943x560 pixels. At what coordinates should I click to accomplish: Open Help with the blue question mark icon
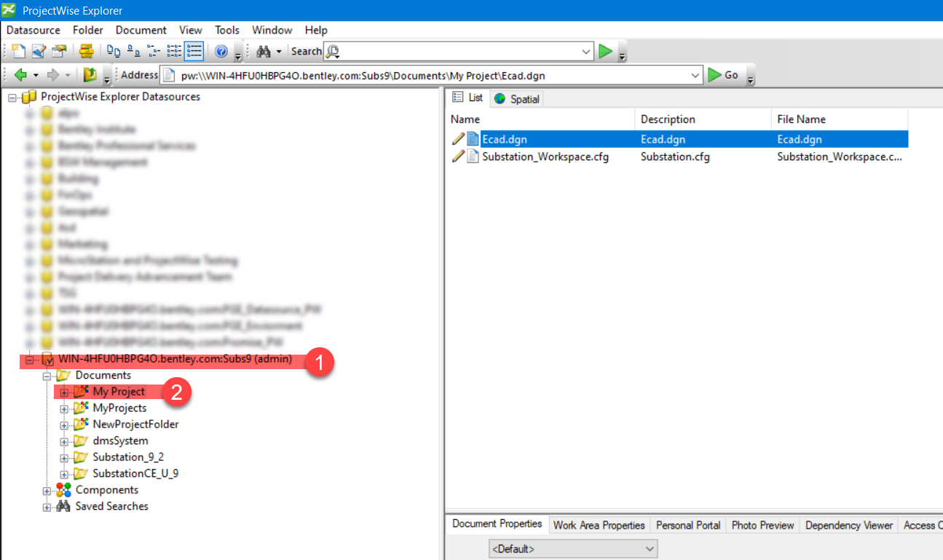(x=221, y=51)
